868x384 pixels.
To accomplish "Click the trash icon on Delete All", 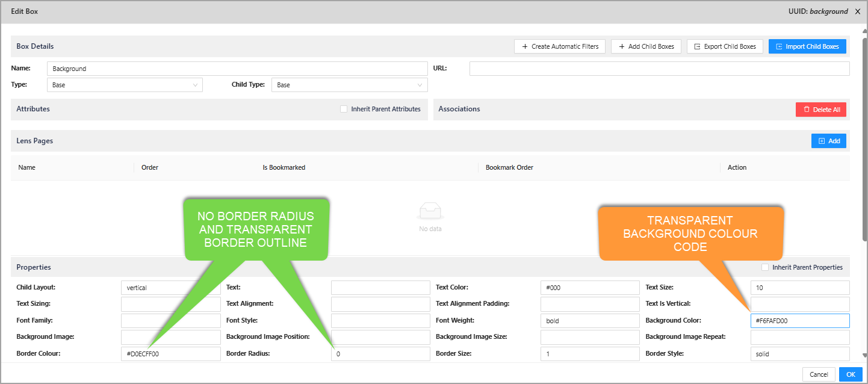I will (x=806, y=110).
